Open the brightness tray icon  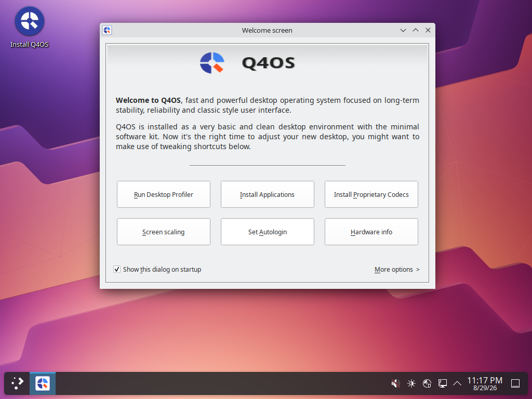click(x=411, y=383)
